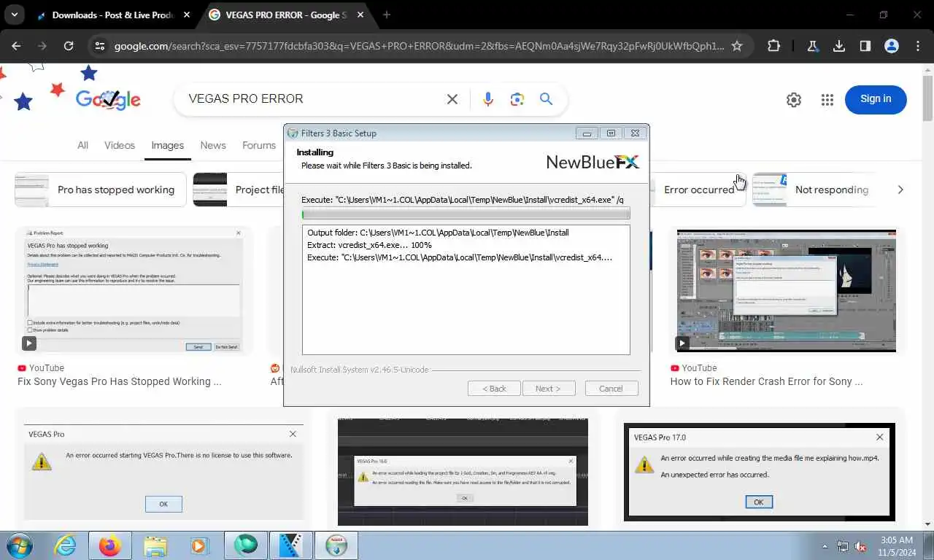Search by image with Google Lens icon

coord(517,99)
